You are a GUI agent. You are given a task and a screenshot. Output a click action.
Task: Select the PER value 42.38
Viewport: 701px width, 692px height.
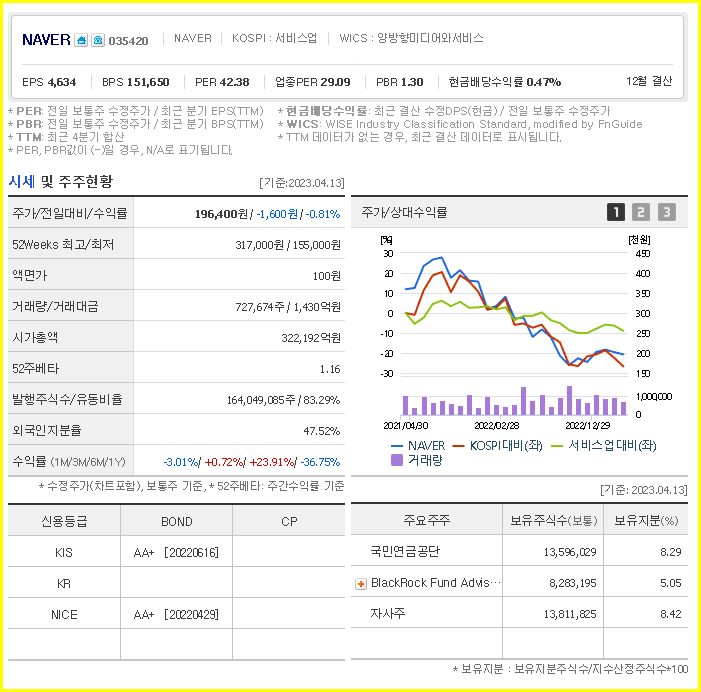234,82
